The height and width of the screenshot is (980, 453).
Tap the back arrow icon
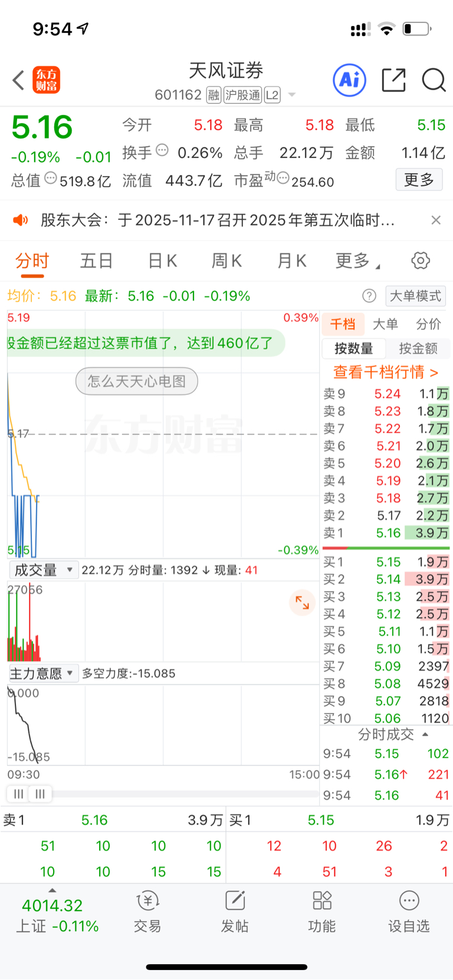(18, 80)
